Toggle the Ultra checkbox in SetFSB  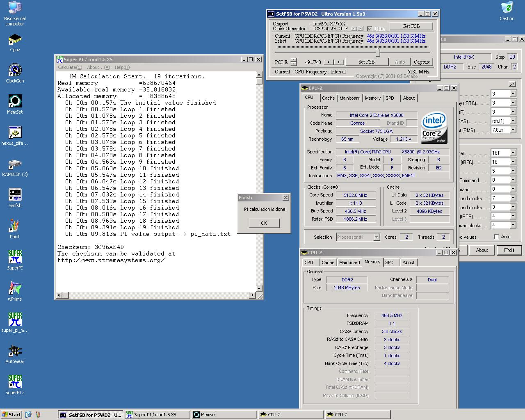tap(370, 28)
